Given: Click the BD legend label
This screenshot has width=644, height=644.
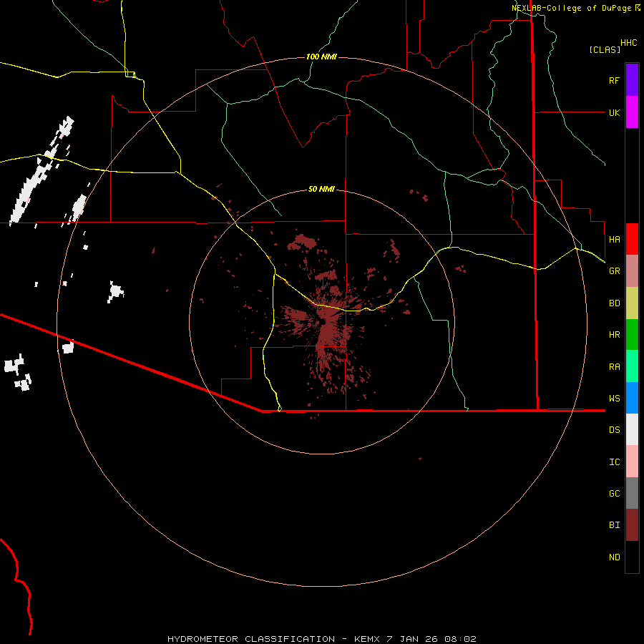Looking at the screenshot, I should 614,303.
